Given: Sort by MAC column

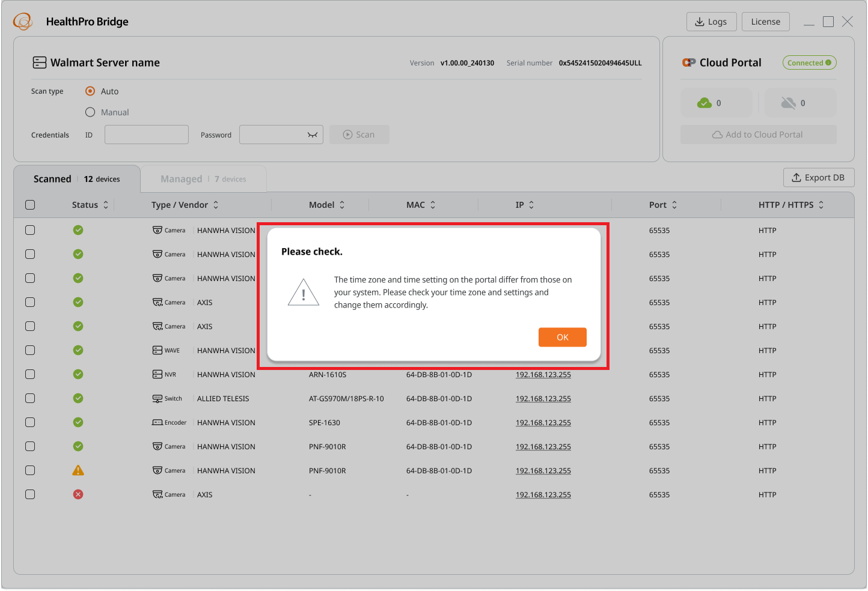Looking at the screenshot, I should point(433,205).
